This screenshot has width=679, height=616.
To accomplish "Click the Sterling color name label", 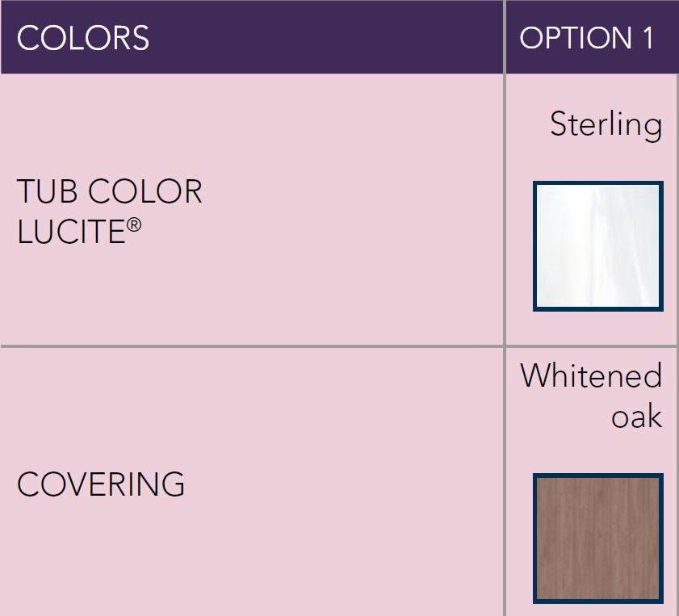I will (606, 124).
